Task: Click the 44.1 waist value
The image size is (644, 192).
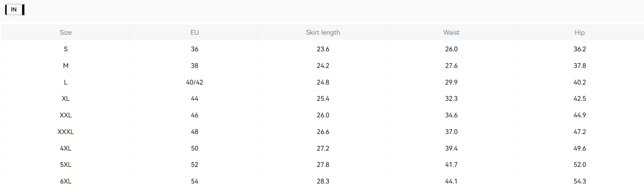Action: tap(451, 181)
